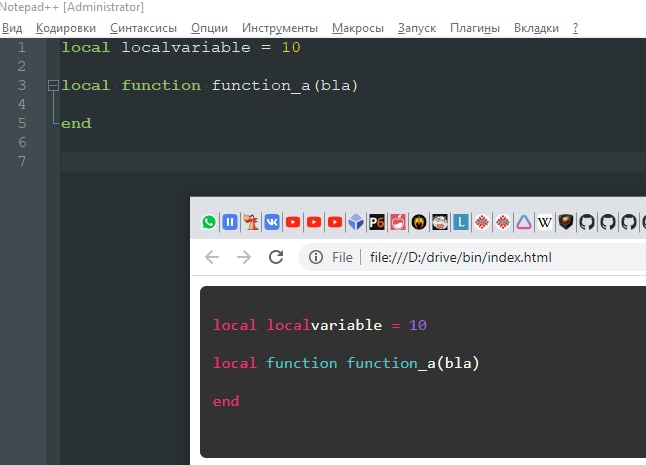This screenshot has height=465, width=646.
Task: Switch to the pink apple icon tab
Action: coord(398,222)
